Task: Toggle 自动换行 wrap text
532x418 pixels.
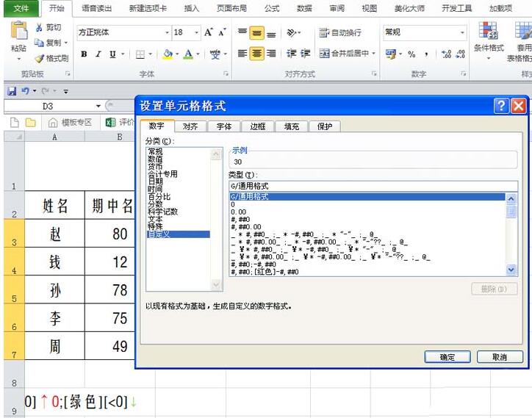Action: pyautogui.click(x=340, y=32)
